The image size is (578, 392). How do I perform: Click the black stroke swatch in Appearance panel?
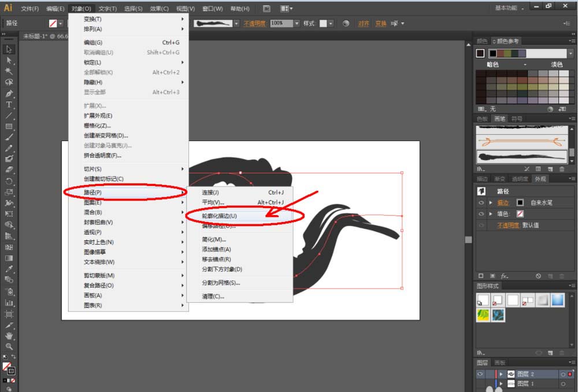coord(520,202)
